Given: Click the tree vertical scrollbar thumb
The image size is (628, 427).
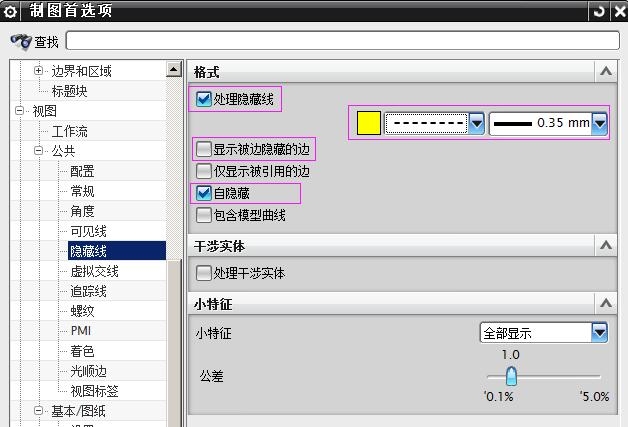Looking at the screenshot, I should (174, 342).
